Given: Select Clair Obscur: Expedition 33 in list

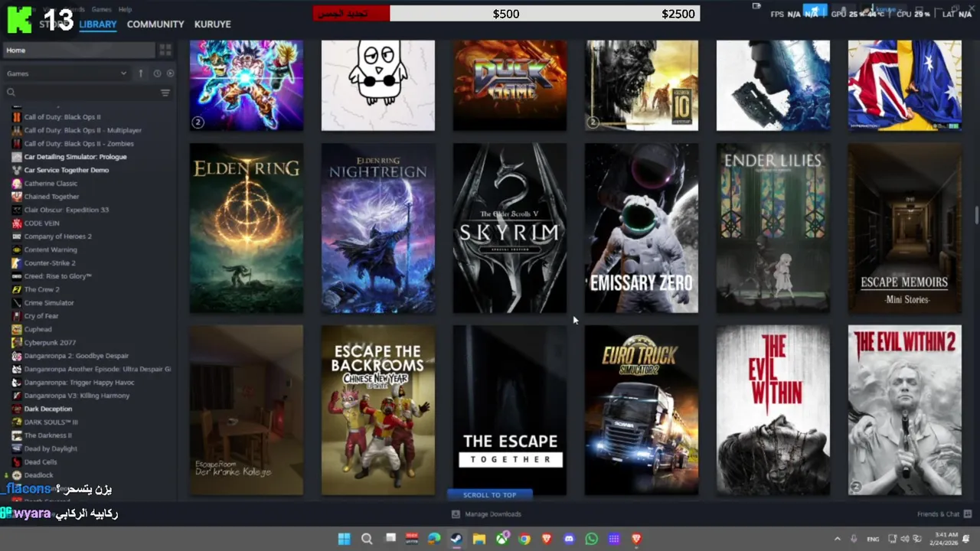Looking at the screenshot, I should (67, 210).
